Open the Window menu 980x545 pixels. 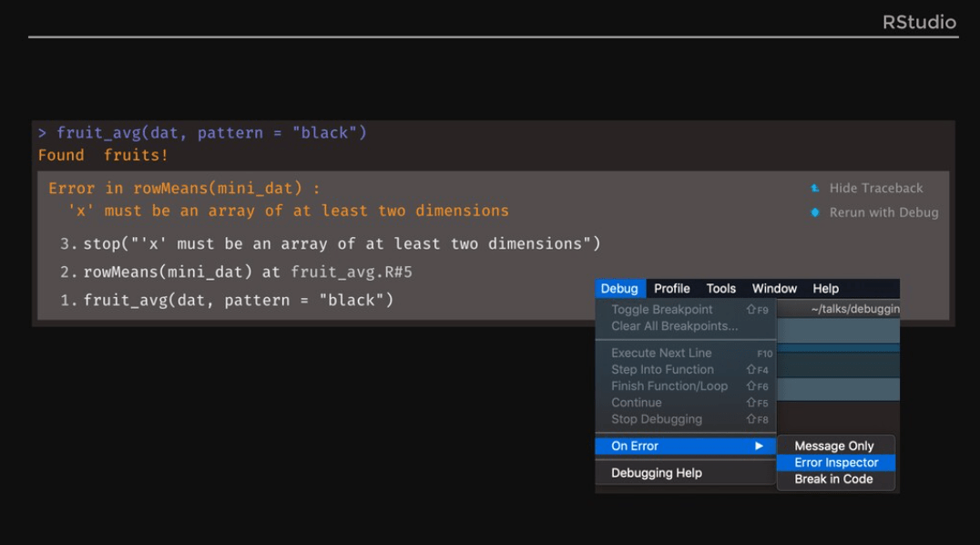point(774,289)
